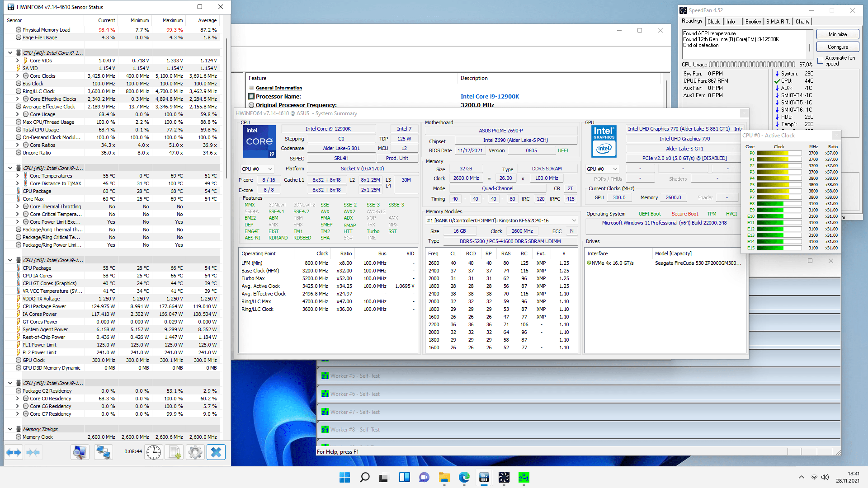Click the E8 core clock bar
The width and height of the screenshot is (868, 488).
(779, 204)
